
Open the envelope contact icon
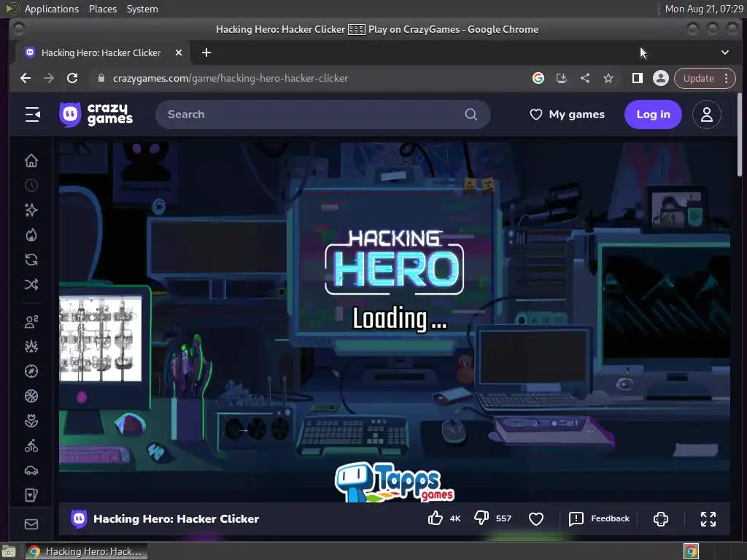pyautogui.click(x=31, y=524)
